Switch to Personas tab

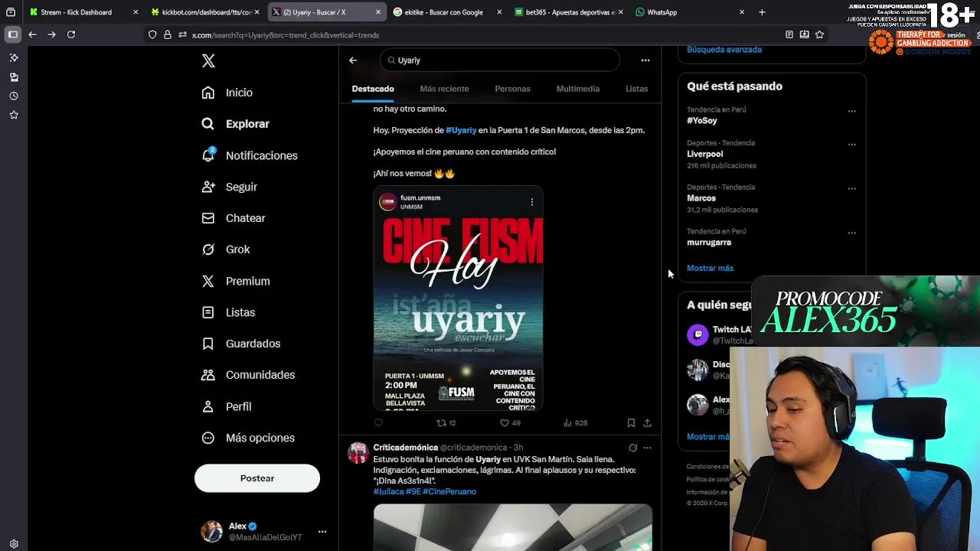[512, 89]
